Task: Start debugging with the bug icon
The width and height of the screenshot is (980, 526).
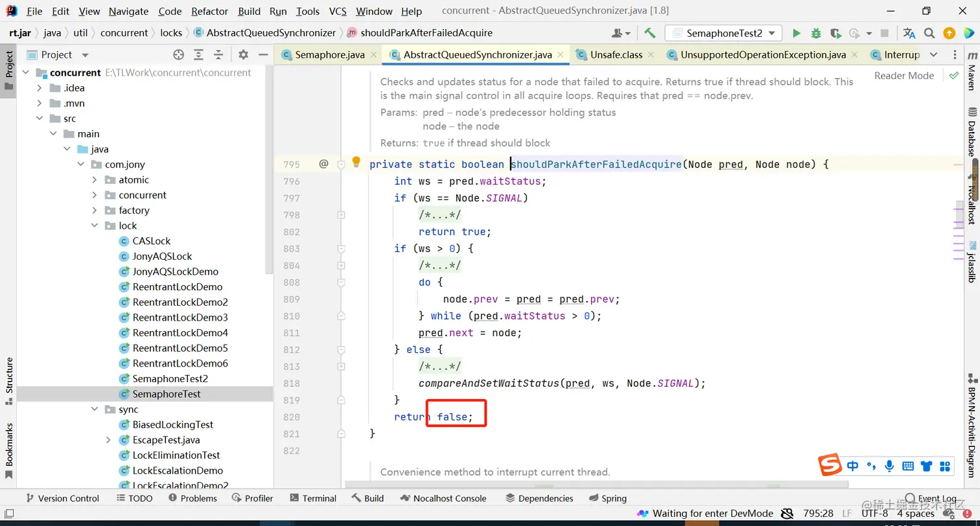Action: 816,33
